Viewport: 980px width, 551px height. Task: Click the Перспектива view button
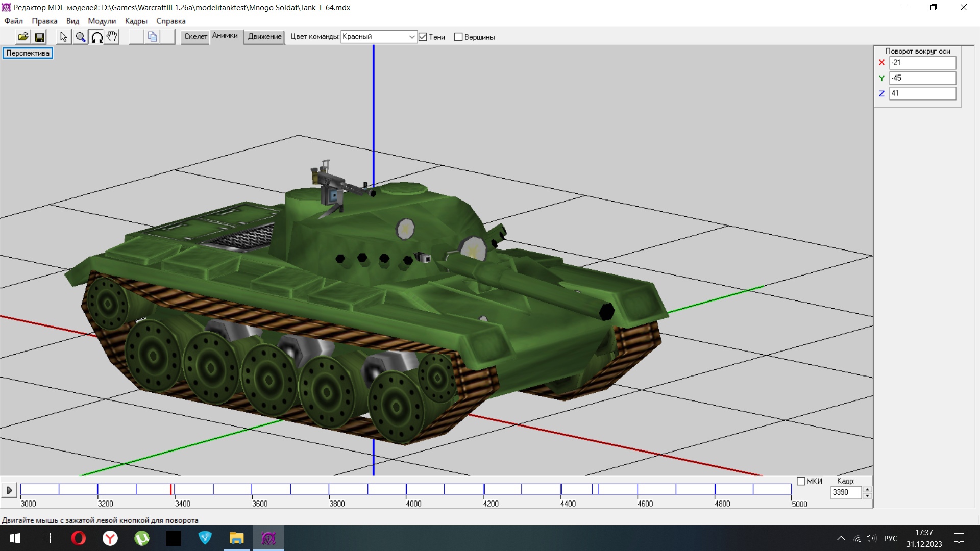tap(28, 53)
